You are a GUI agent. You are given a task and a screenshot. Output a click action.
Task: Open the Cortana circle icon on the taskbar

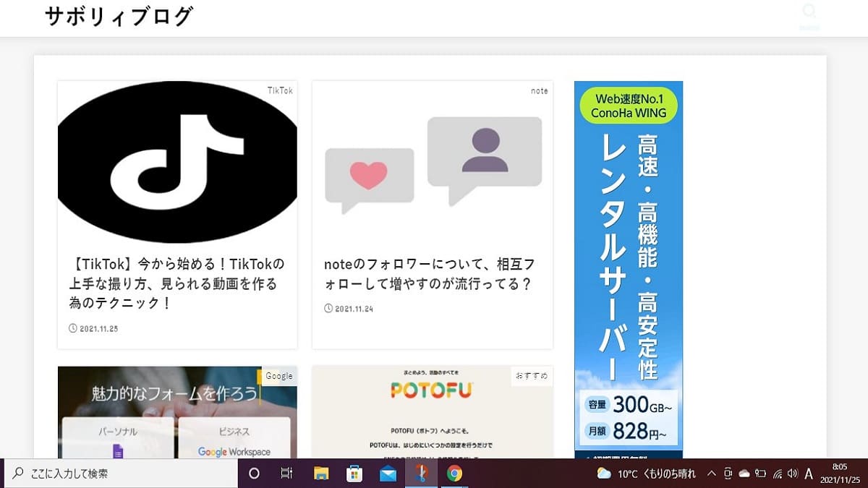pyautogui.click(x=254, y=474)
